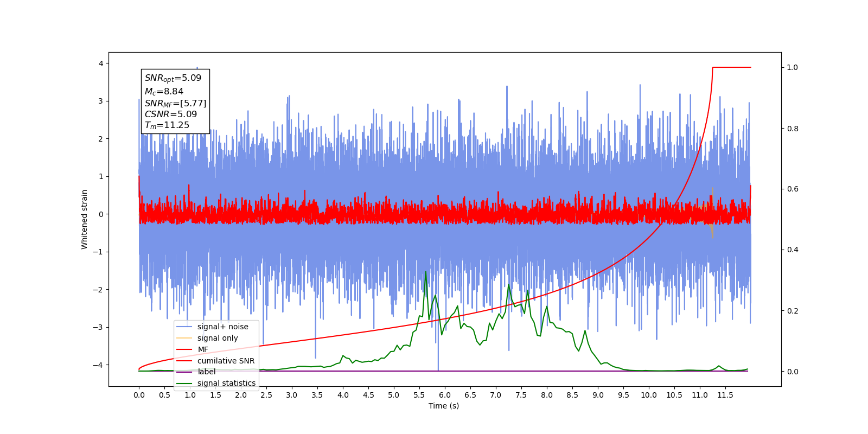Viewport: 868px width, 434px height.
Task: Click the blue legend line for signal+ noise
Action: pyautogui.click(x=184, y=327)
